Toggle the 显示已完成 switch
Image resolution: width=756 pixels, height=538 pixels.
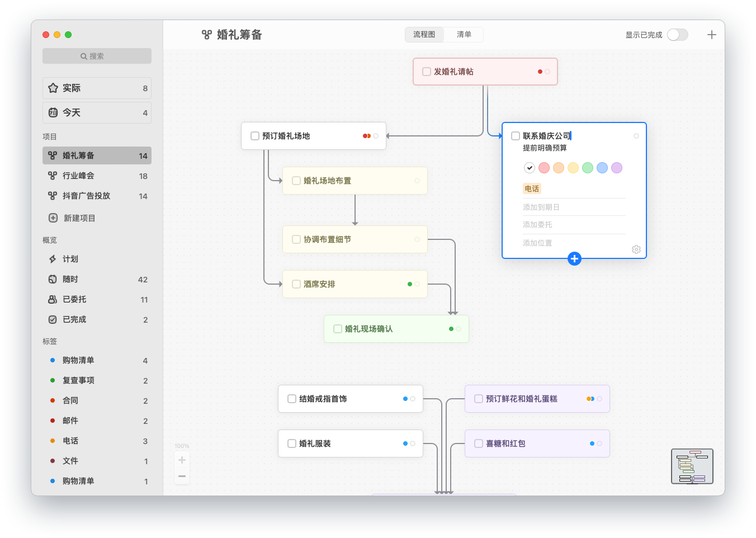coord(678,35)
